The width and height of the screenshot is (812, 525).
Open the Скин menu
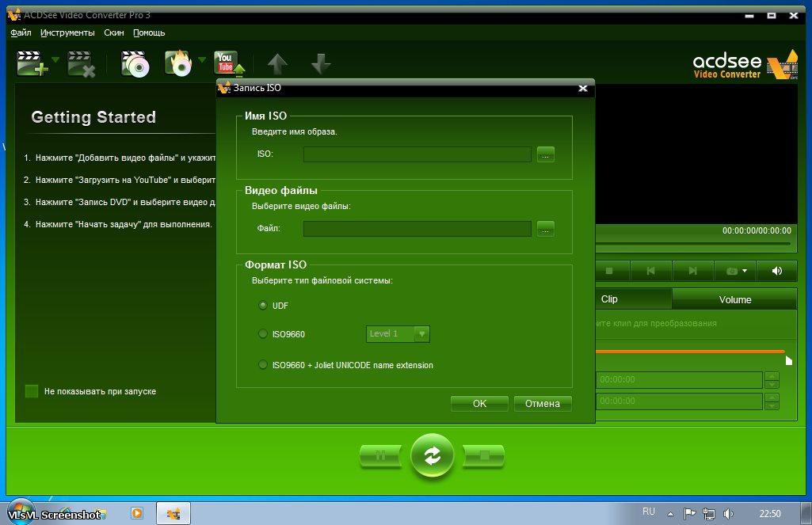click(114, 32)
